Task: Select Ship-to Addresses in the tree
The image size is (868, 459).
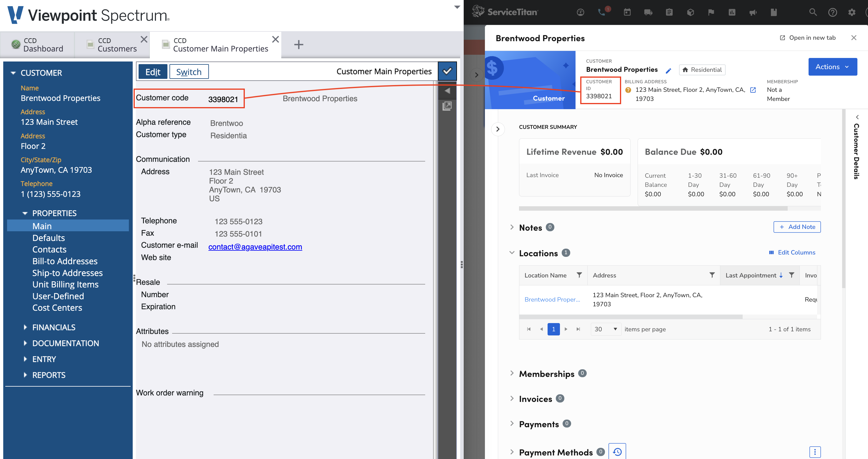Action: click(x=67, y=273)
